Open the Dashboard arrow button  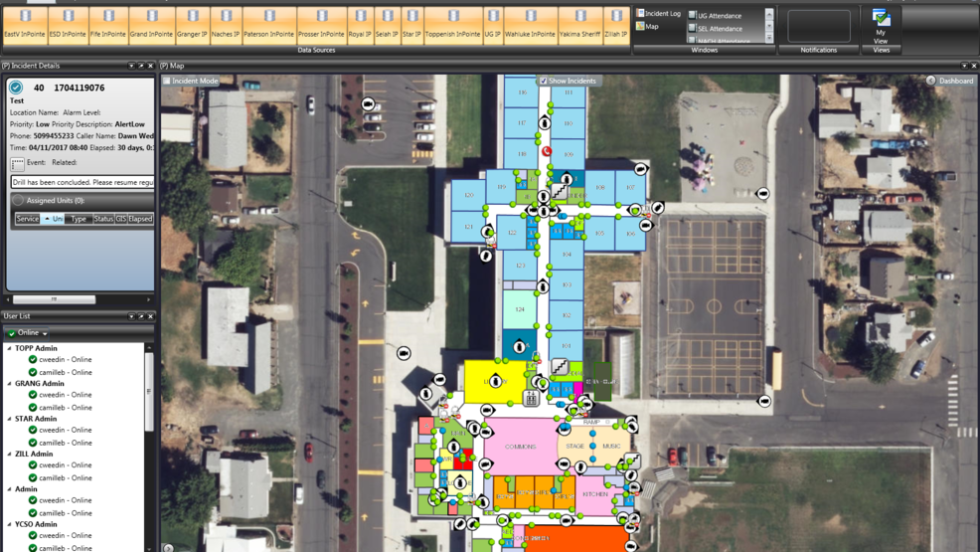coord(930,81)
